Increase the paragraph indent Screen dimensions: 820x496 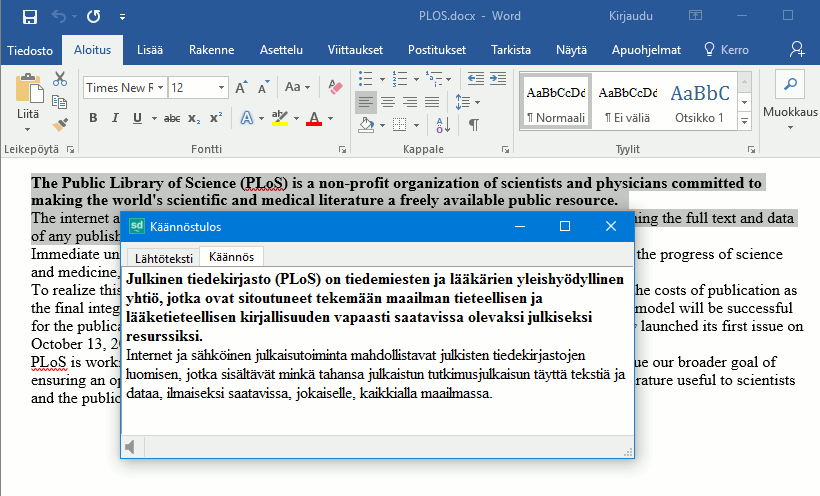coord(497,79)
